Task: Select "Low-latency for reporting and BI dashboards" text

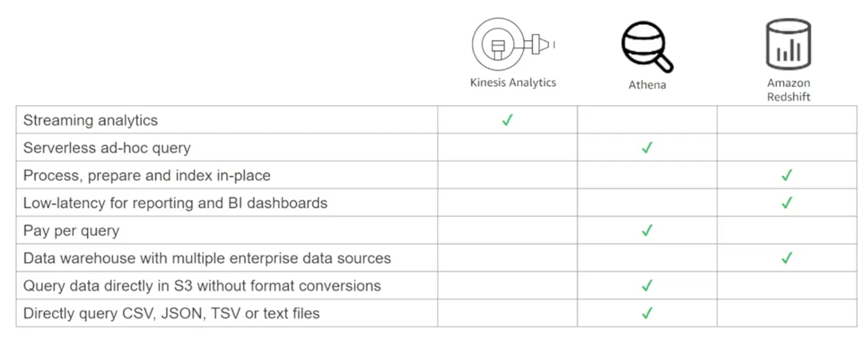Action: point(175,203)
